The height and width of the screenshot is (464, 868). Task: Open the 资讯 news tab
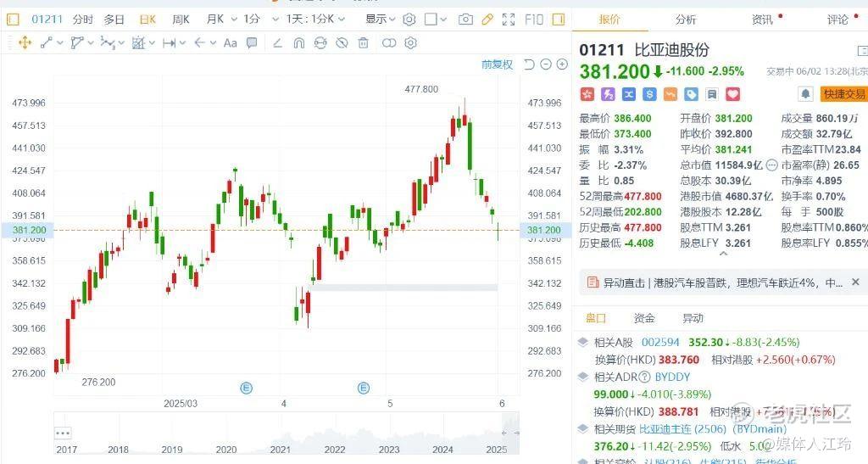(762, 20)
